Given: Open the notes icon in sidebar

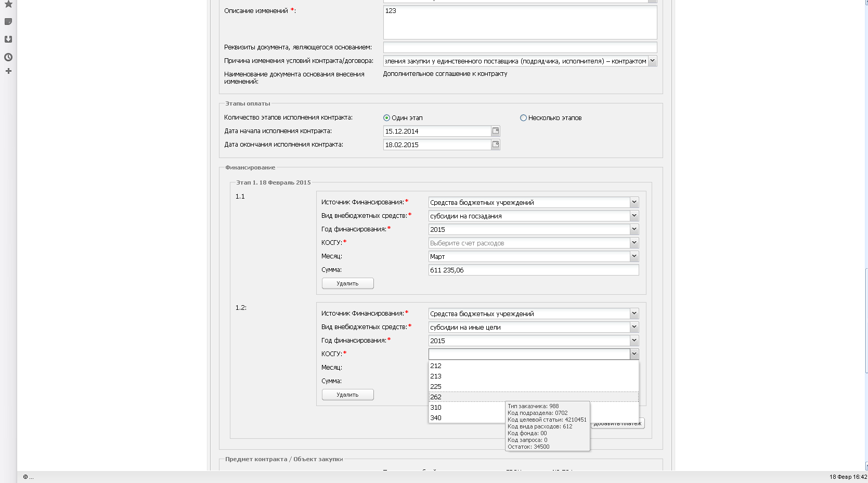Looking at the screenshot, I should click(8, 22).
